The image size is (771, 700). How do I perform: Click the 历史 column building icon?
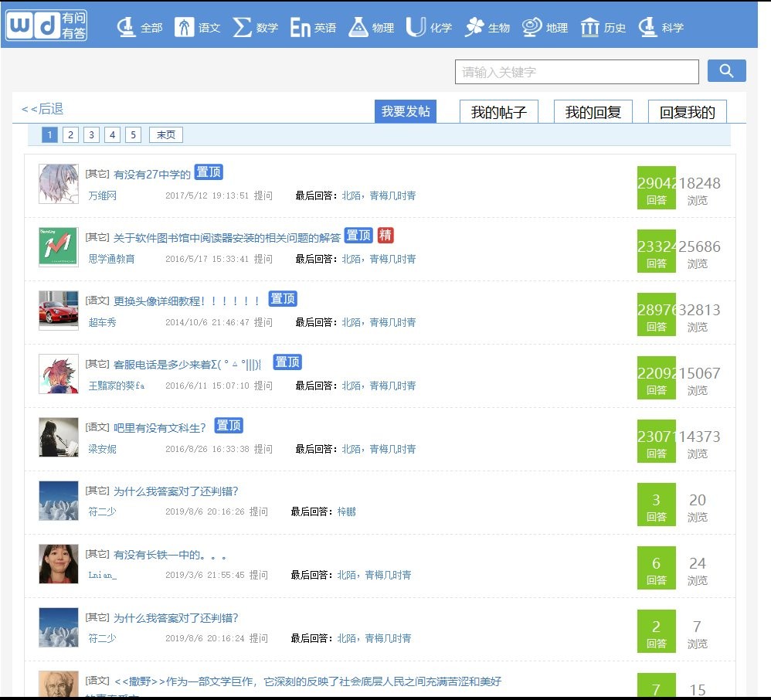pyautogui.click(x=589, y=27)
